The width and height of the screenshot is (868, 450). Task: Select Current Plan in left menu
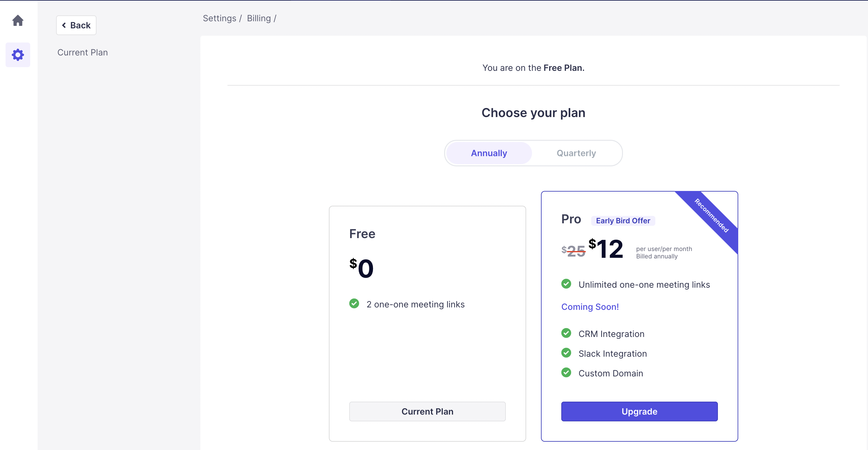[x=83, y=53]
